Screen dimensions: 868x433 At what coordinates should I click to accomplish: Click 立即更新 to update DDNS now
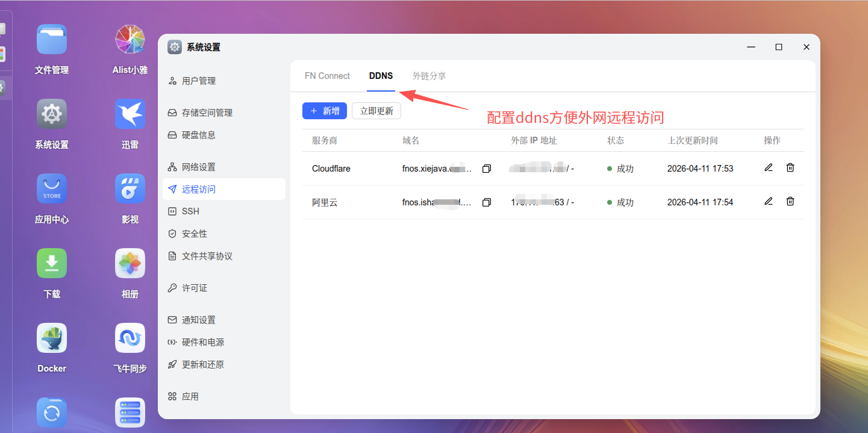(x=376, y=110)
